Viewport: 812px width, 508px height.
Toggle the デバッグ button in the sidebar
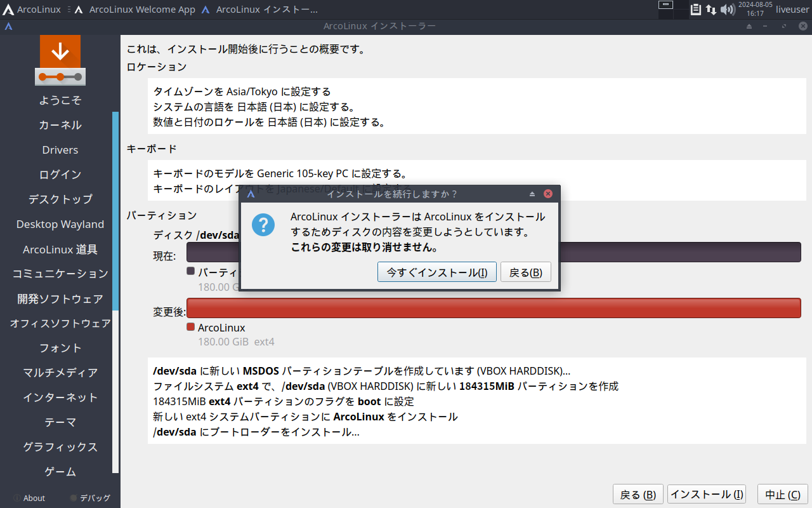click(x=90, y=498)
